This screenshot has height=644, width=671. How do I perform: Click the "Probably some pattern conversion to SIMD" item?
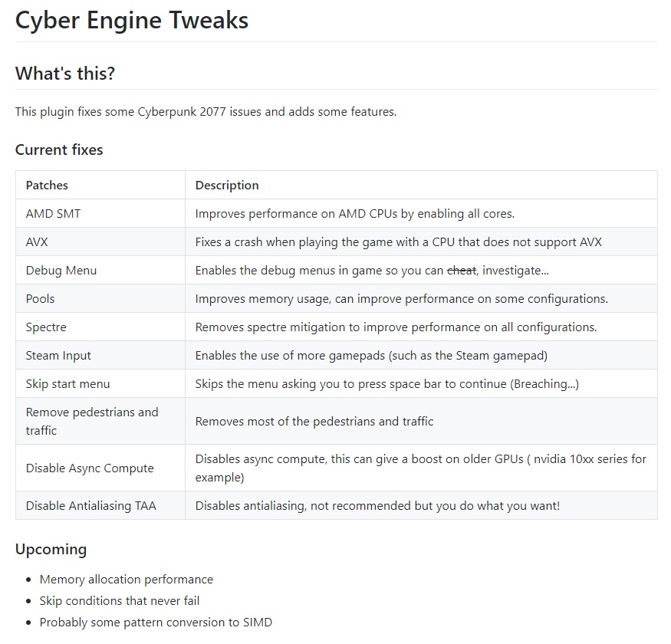coord(156,623)
